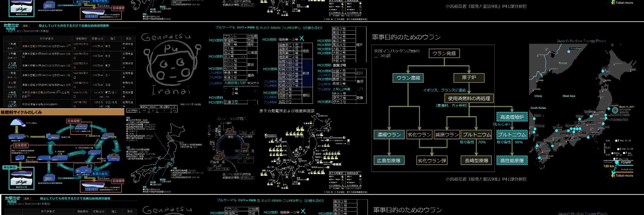This screenshot has width=644, height=215.
Task: Click the handwritten Iranai text
Action: click(171, 91)
